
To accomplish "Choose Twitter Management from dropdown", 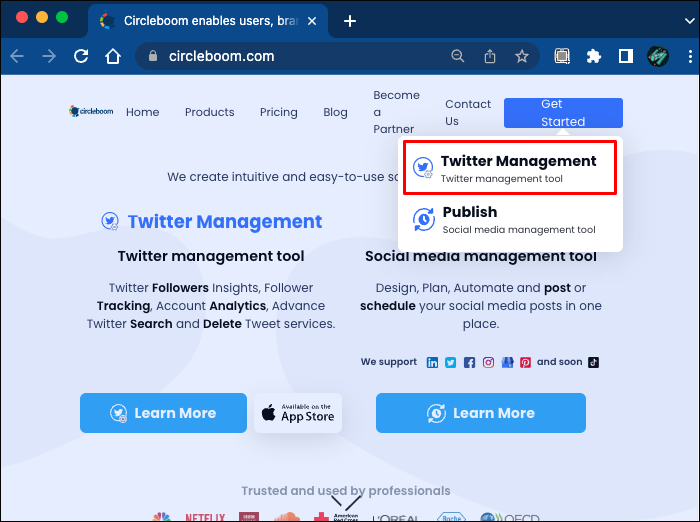I will [x=510, y=168].
